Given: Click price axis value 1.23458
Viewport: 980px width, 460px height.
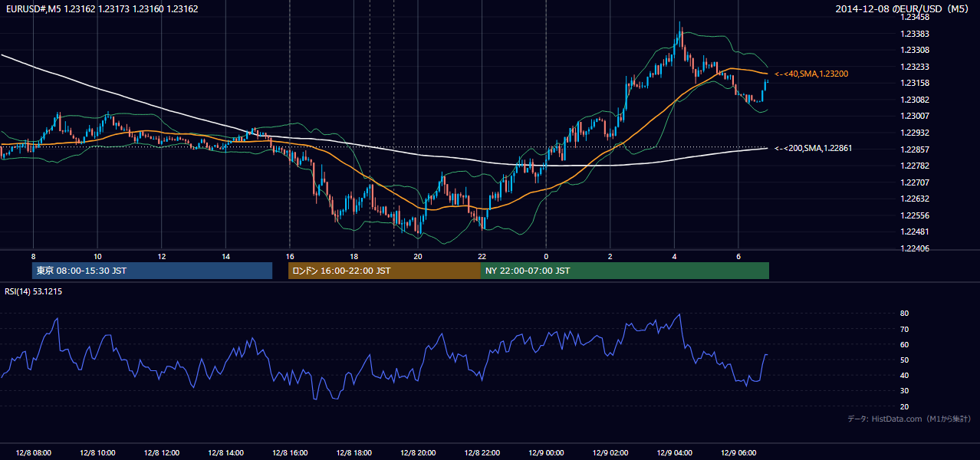Looking at the screenshot, I should [x=915, y=18].
